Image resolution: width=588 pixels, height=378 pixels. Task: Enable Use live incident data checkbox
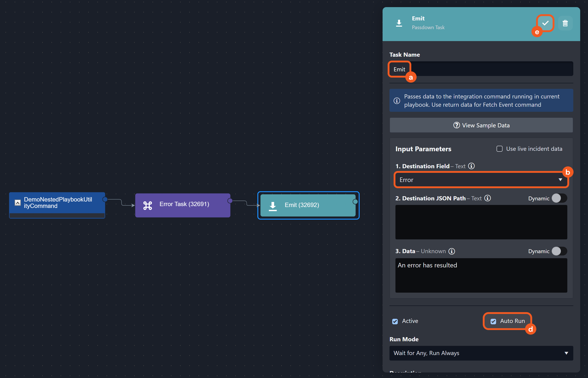[499, 149]
